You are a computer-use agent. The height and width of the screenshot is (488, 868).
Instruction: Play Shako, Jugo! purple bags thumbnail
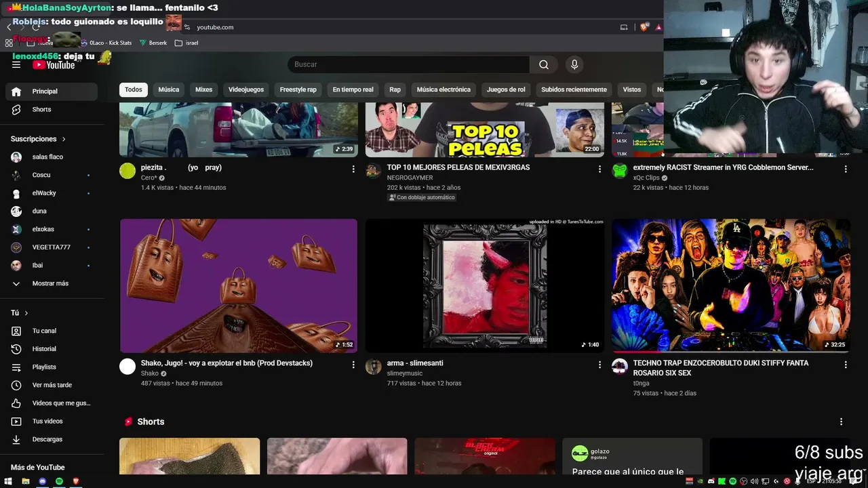tap(239, 285)
